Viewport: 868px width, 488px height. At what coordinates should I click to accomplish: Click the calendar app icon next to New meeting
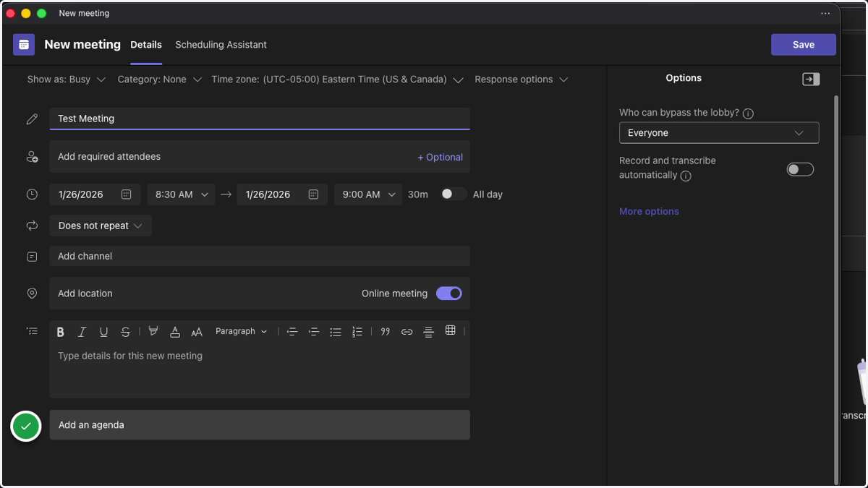point(24,45)
